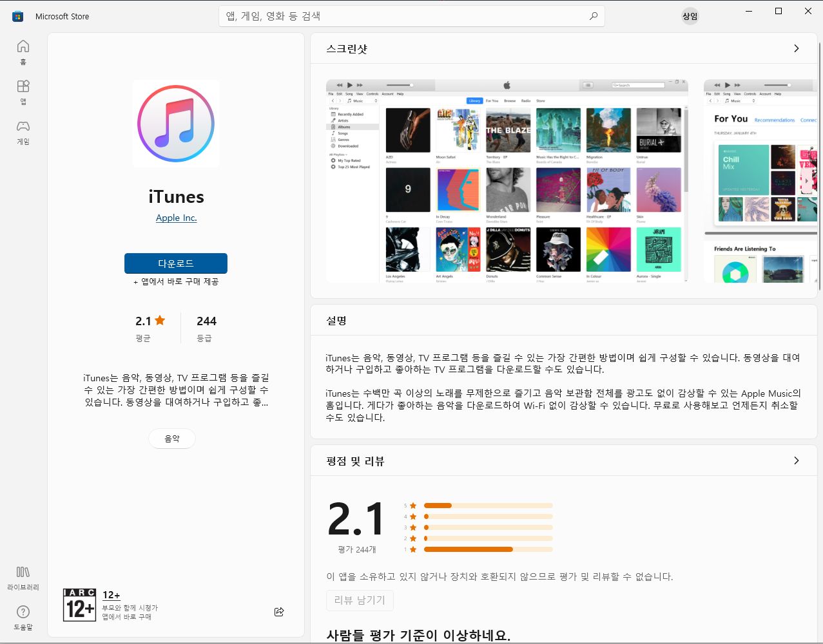Click the review title '사람들 평가 기준이 이상하네요.'

pyautogui.click(x=418, y=636)
